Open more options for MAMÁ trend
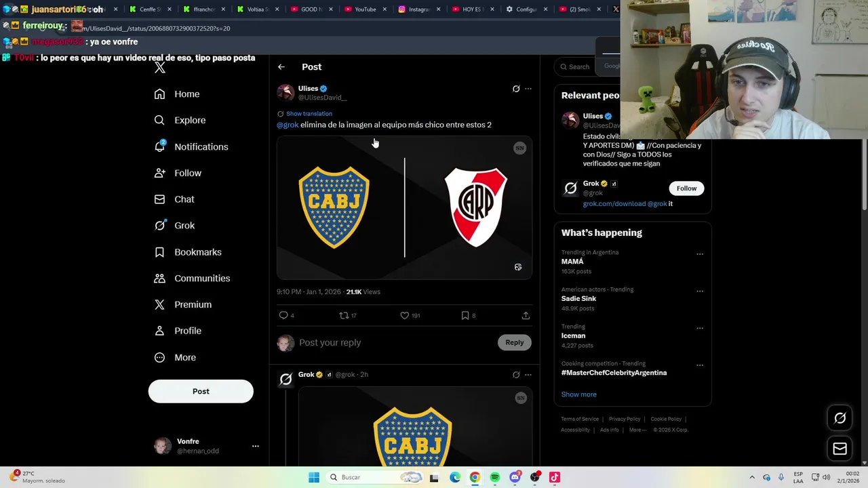 (x=700, y=254)
